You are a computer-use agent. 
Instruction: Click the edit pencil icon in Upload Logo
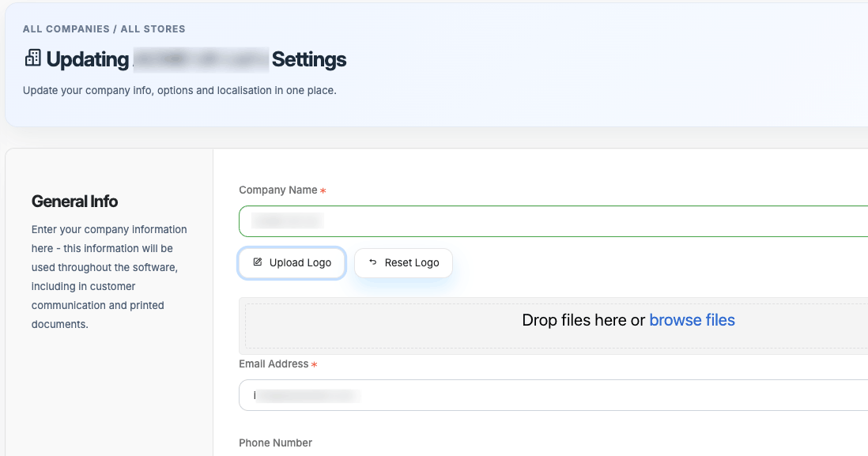(x=258, y=262)
